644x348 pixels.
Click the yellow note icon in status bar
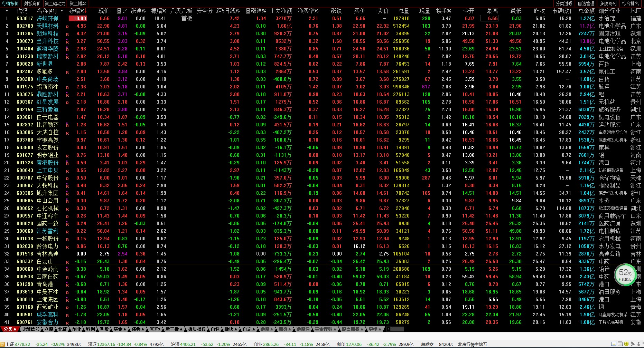point(614,344)
